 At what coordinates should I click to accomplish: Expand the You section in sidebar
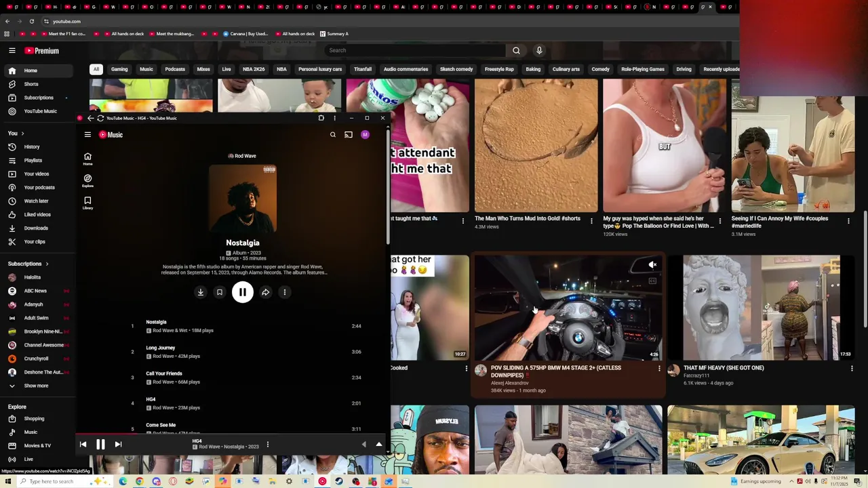pos(16,134)
